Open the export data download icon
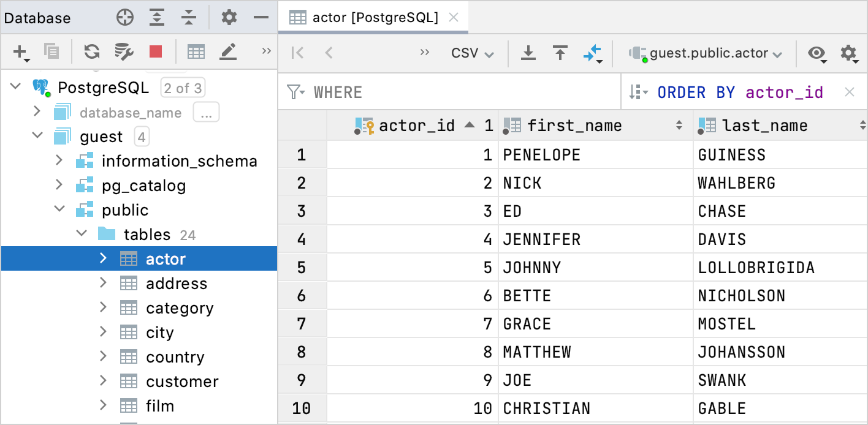 point(528,53)
